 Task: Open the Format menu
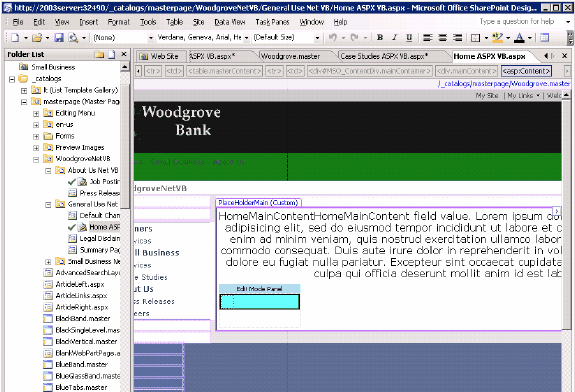(x=119, y=22)
